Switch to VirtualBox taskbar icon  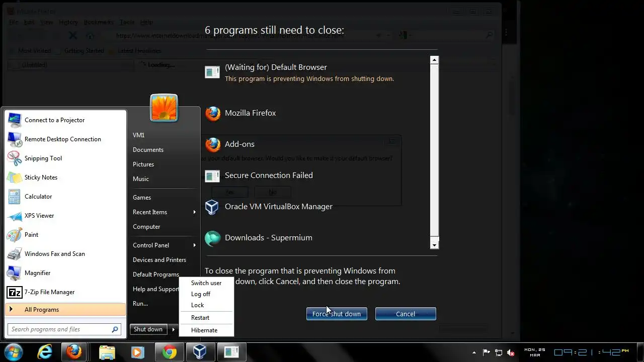point(200,352)
